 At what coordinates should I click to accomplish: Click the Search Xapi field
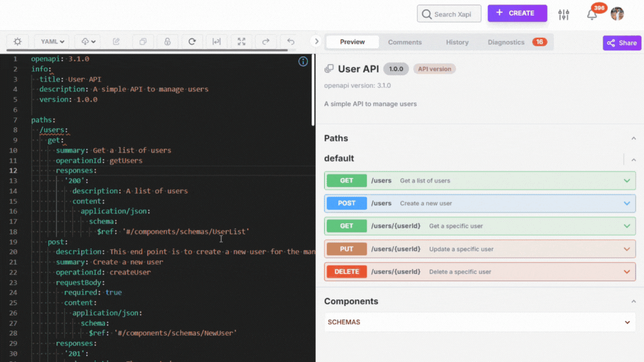449,13
